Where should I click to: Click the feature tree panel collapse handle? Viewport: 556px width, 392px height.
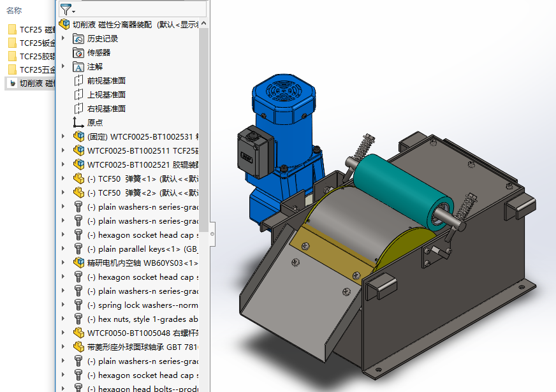click(x=212, y=234)
